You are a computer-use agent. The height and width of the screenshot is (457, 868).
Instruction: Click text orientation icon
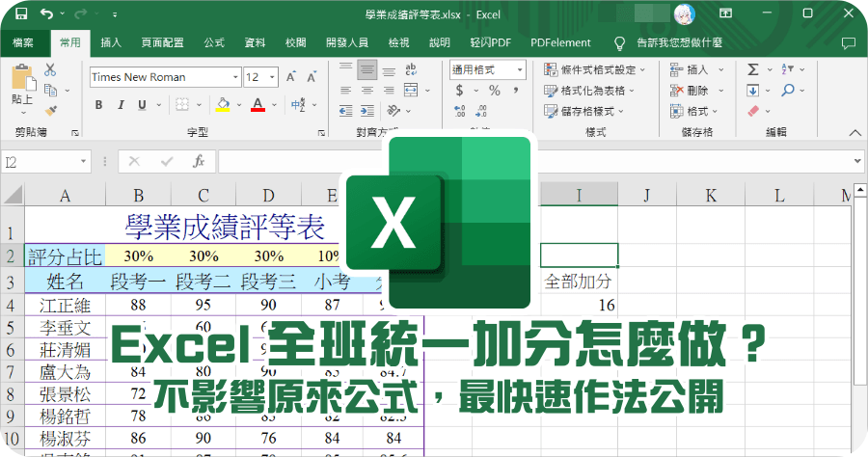pyautogui.click(x=393, y=111)
